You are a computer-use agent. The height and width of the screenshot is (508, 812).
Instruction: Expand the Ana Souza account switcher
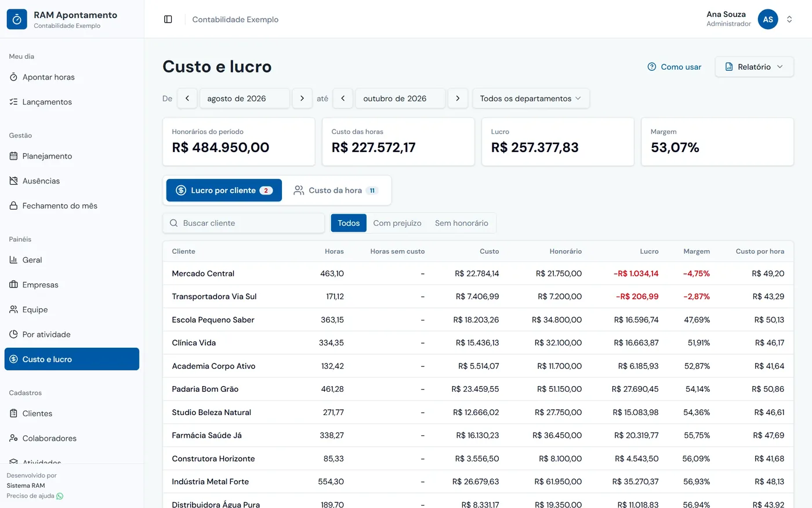[789, 19]
